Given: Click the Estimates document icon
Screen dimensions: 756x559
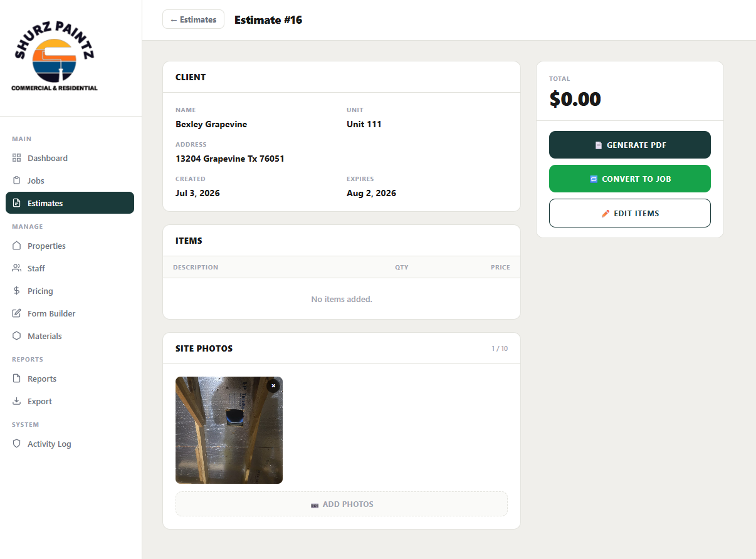Looking at the screenshot, I should pos(17,203).
